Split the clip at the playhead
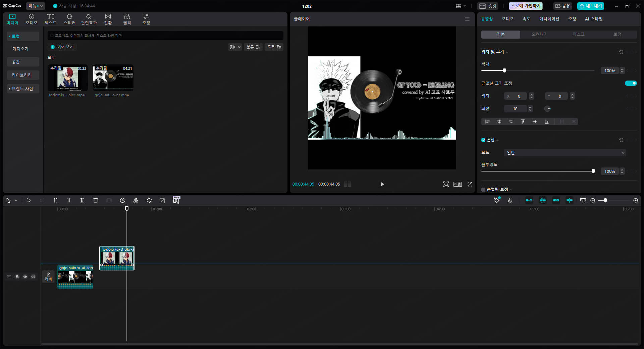The image size is (644, 349). tap(55, 200)
